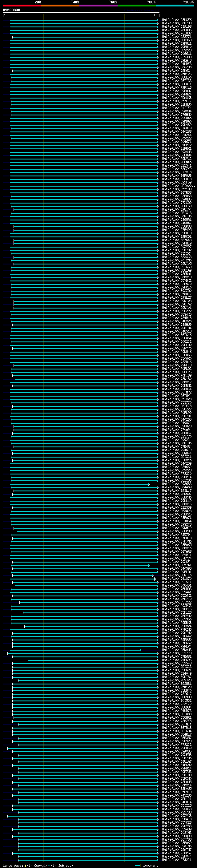Select UniRef100_Q6BCH6 label
197x868 pixels.
click(177, 497)
